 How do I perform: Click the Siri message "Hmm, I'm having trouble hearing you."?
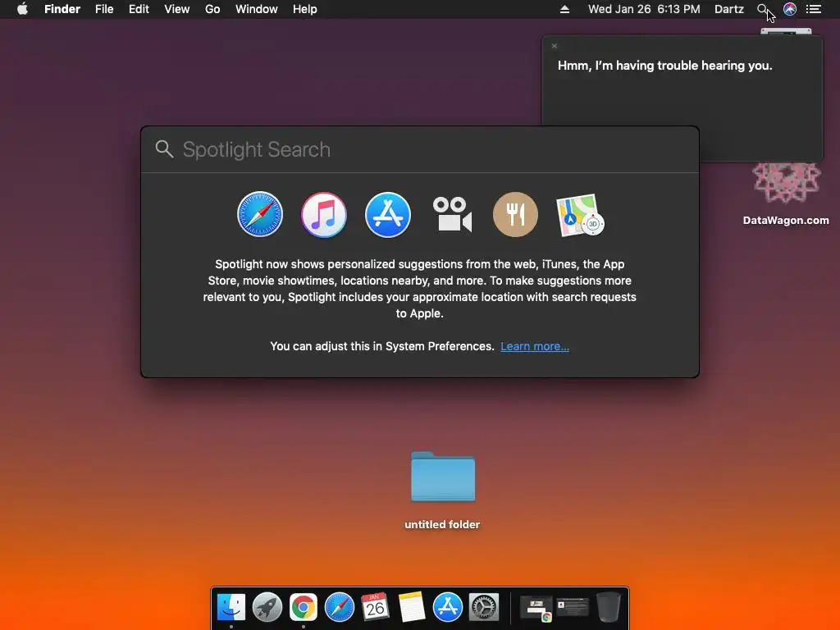(x=664, y=66)
